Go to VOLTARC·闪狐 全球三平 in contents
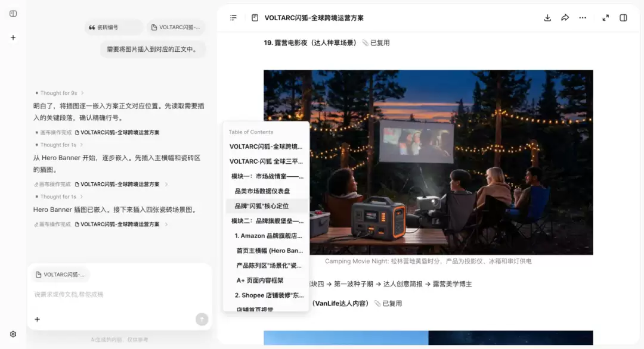644x349 pixels. [266, 161]
